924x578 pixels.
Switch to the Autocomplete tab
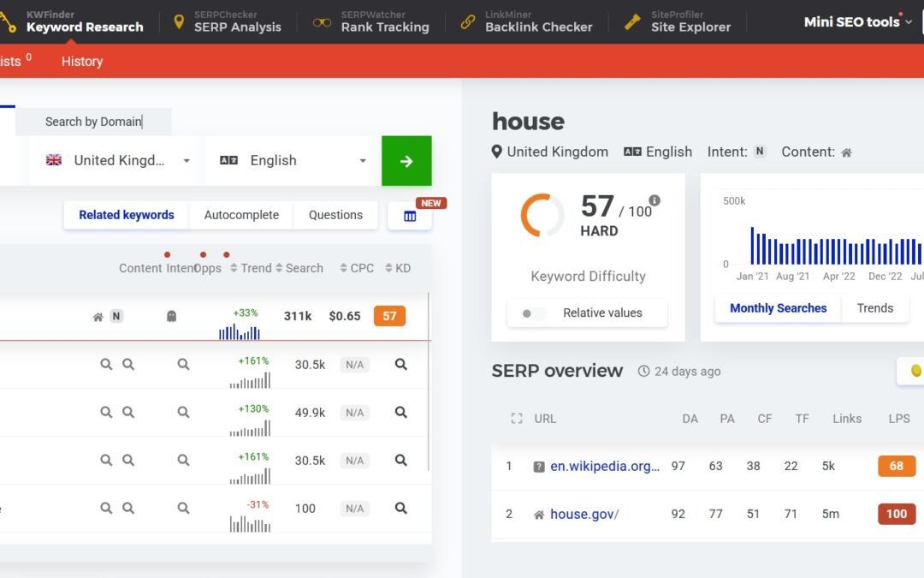(x=240, y=215)
